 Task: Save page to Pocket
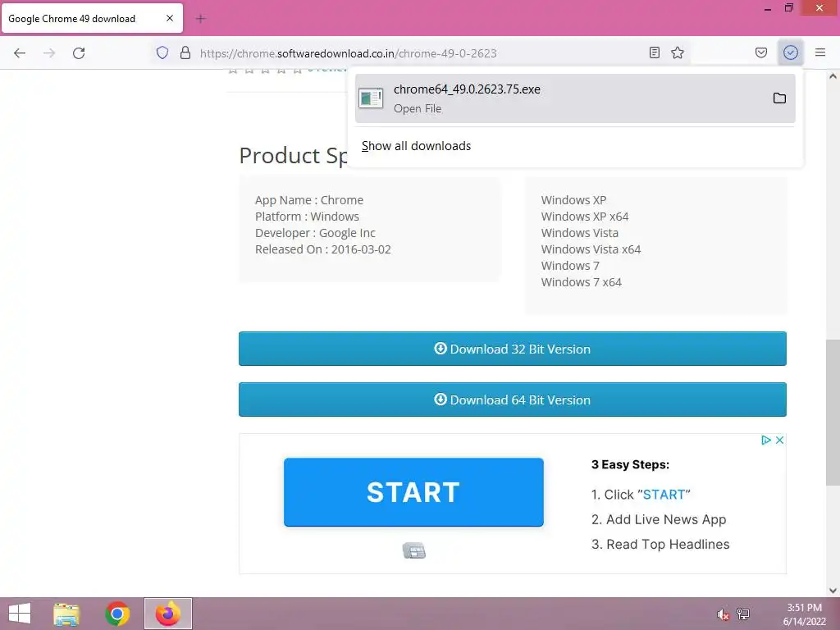coord(761,52)
